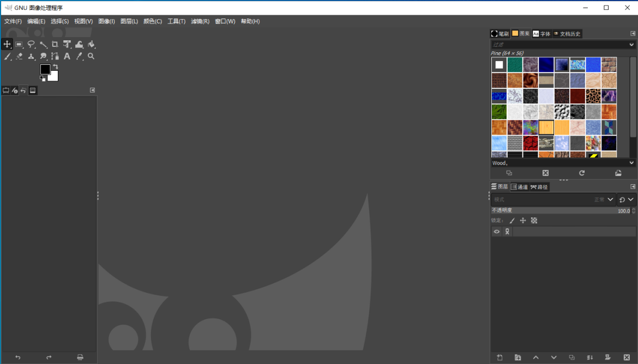Image resolution: width=638 pixels, height=364 pixels.
Task: Select the Text tool
Action: point(67,57)
